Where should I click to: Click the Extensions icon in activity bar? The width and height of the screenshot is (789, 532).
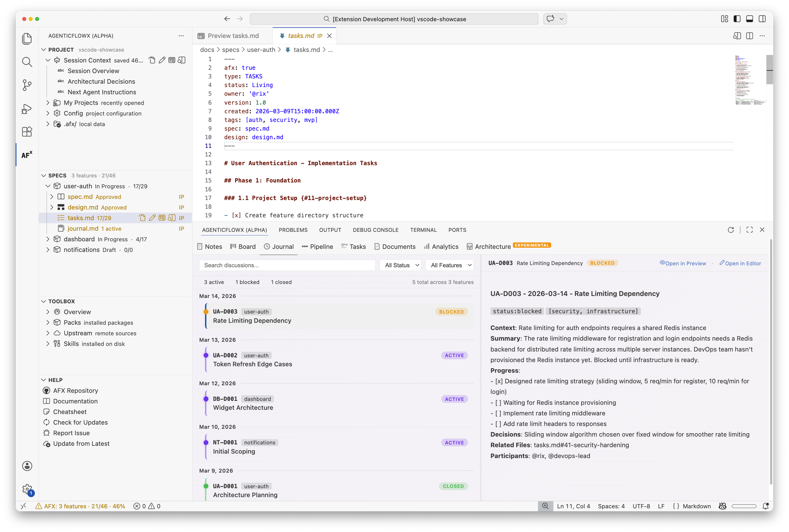pos(27,132)
